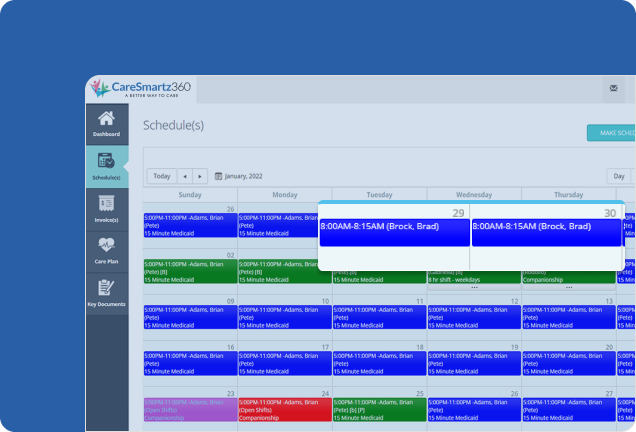Open green shift on Sunday 02

[190, 271]
